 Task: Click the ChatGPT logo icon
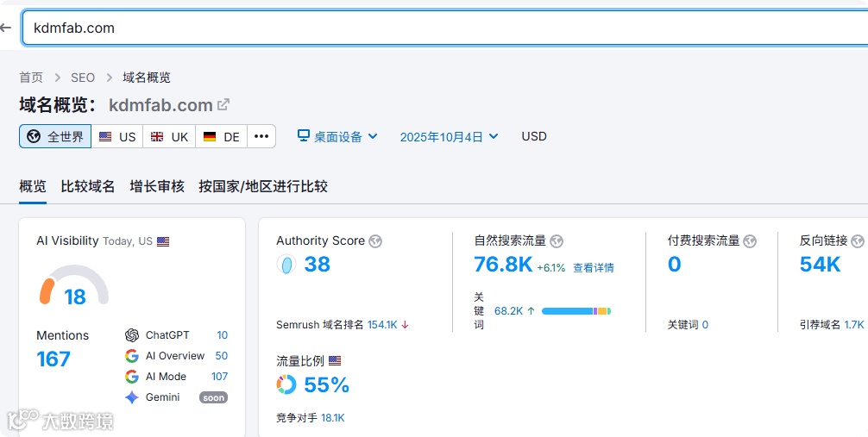point(132,335)
